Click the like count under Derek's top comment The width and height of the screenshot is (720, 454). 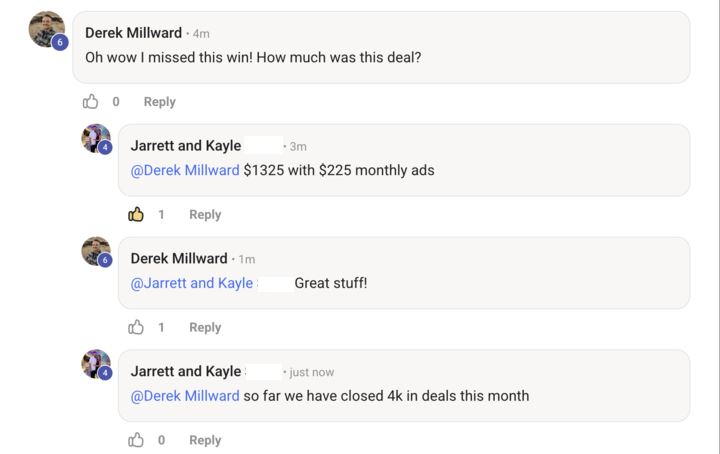coord(116,101)
